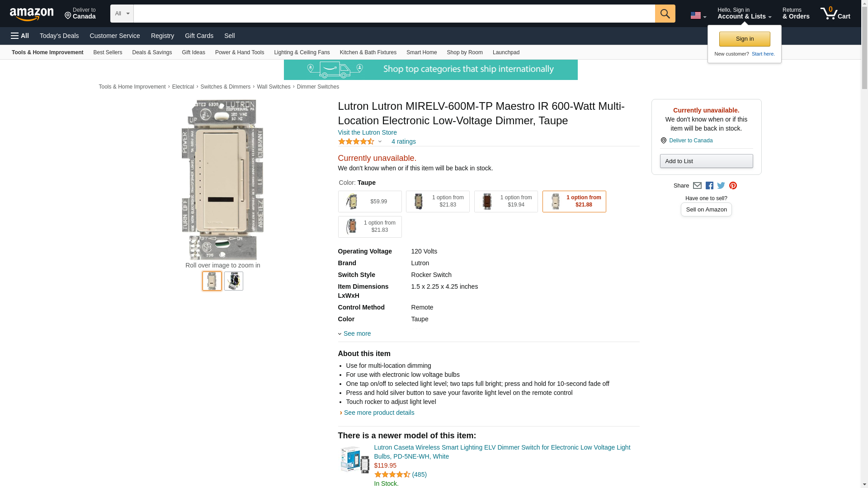Share product on Twitter
Image resolution: width=868 pixels, height=488 pixels.
tap(721, 186)
